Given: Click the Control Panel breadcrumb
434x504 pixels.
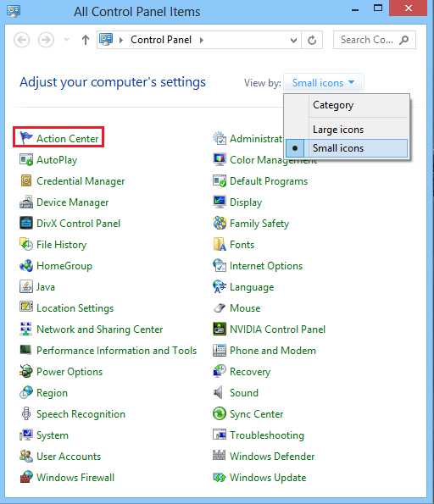Looking at the screenshot, I should tap(161, 40).
